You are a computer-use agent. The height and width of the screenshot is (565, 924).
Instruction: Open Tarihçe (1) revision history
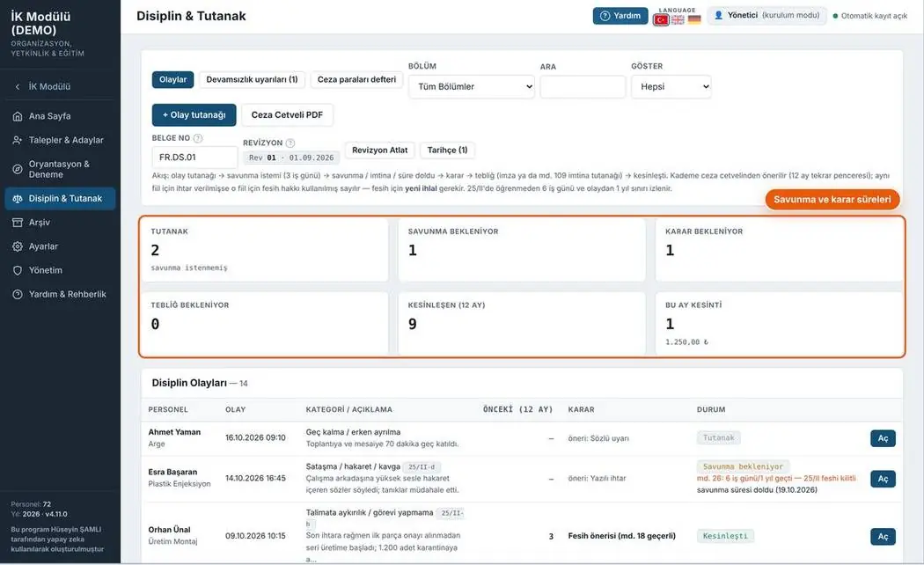pos(447,150)
